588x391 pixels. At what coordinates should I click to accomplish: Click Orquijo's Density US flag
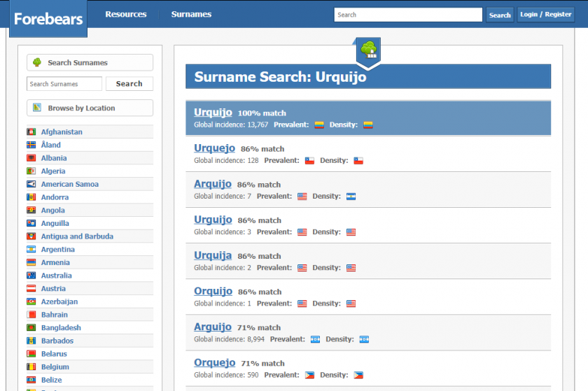point(351,304)
